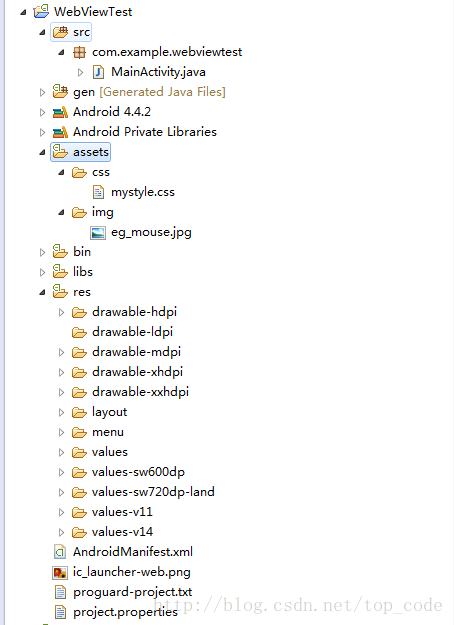Click the libs folder icon
This screenshot has height=625, width=454.
(x=60, y=272)
